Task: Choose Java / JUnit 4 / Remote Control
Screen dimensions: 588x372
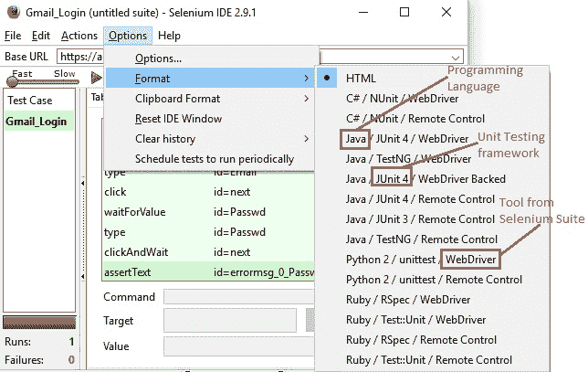Action: [x=420, y=199]
